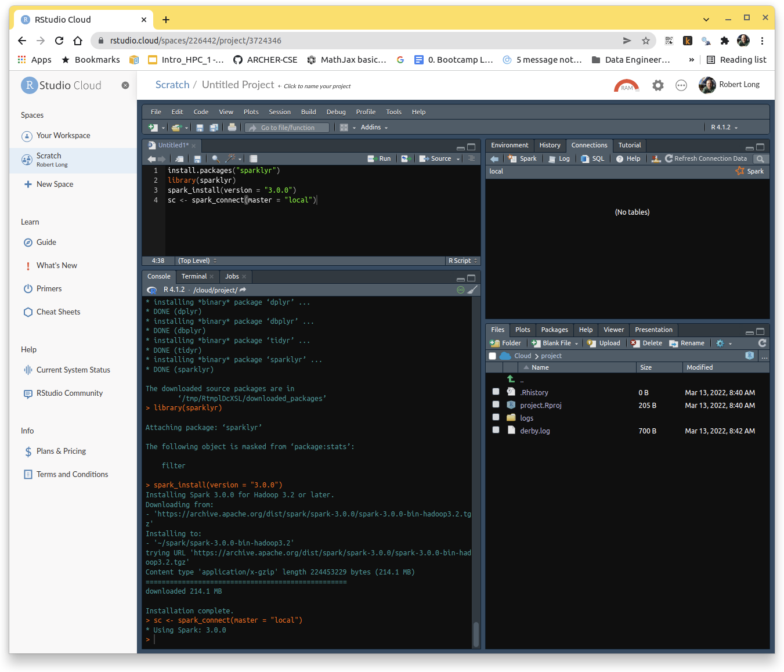Click Delete in Files pane toolbar
The image size is (784, 672).
(x=646, y=344)
